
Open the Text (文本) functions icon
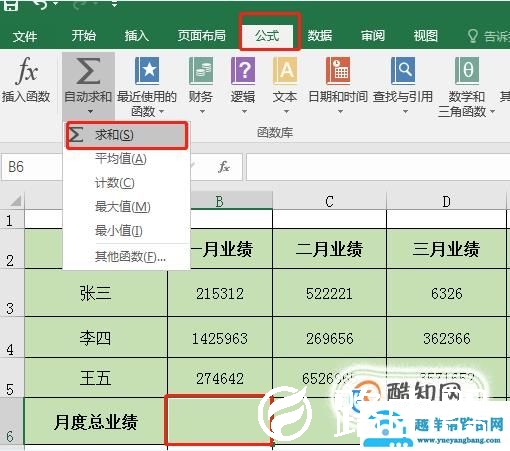(285, 71)
